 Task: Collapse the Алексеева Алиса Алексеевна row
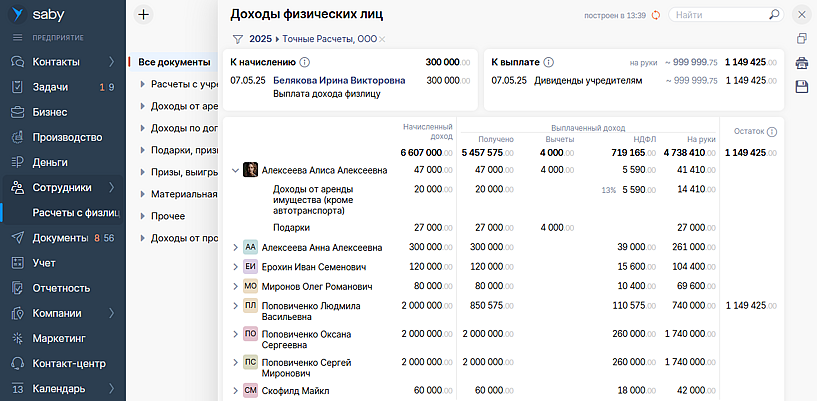tap(235, 171)
